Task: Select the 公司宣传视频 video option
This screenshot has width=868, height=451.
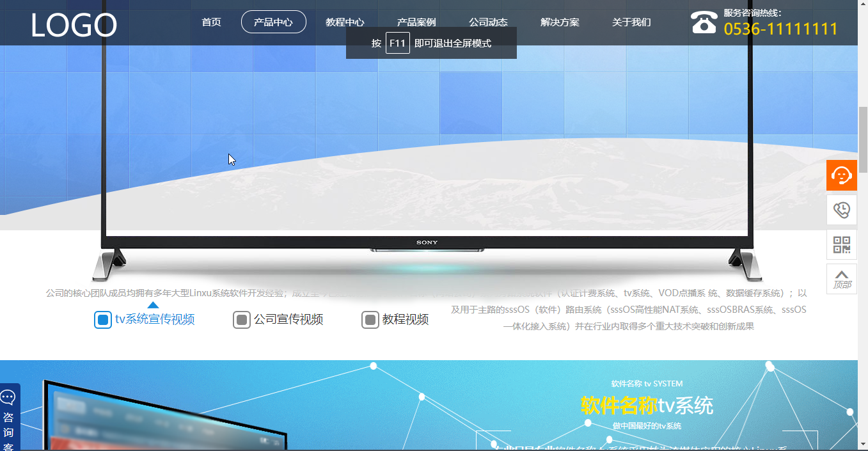Action: pos(278,320)
